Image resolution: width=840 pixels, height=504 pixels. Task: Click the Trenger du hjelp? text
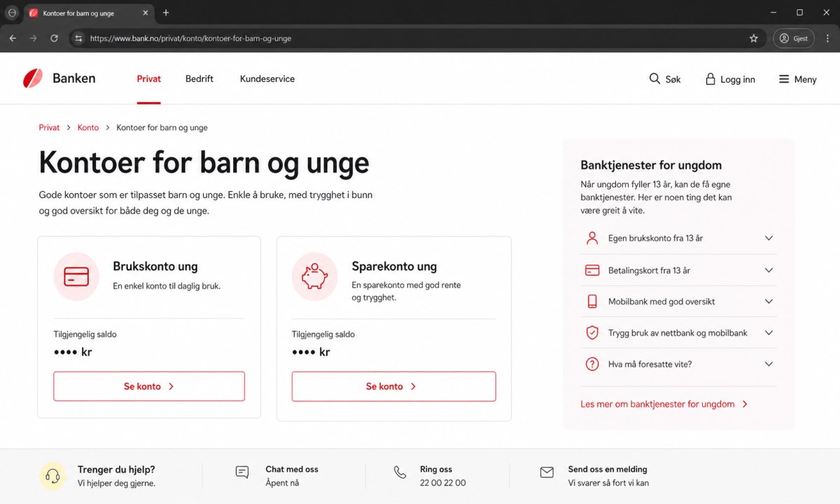pos(116,470)
